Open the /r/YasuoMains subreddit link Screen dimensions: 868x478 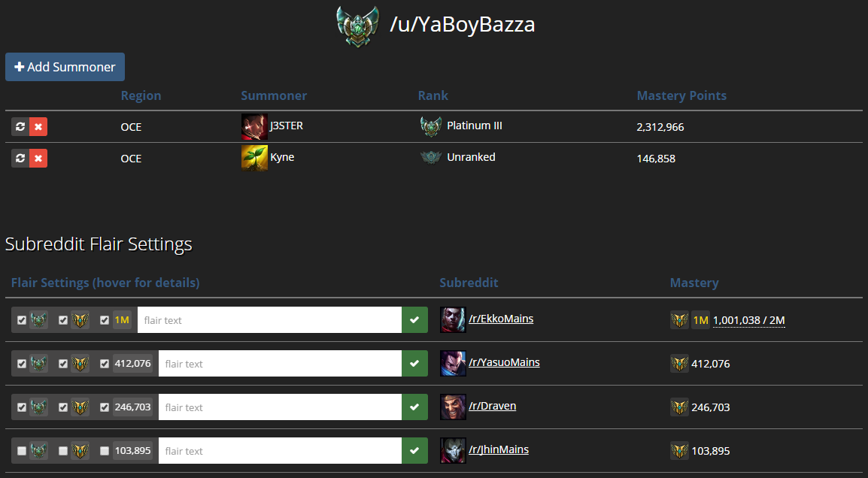(x=504, y=362)
